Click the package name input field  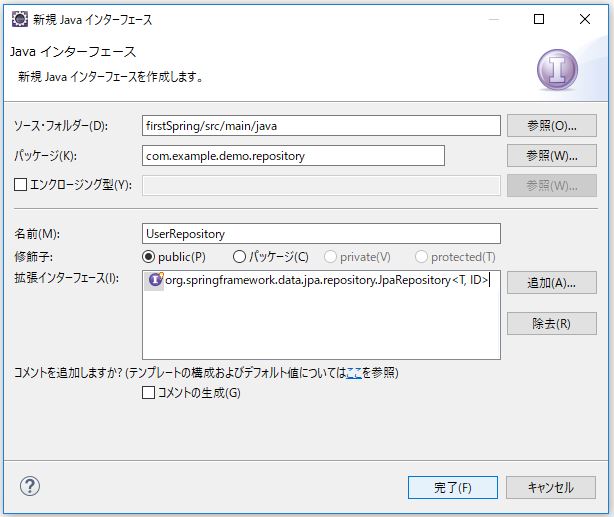click(293, 156)
